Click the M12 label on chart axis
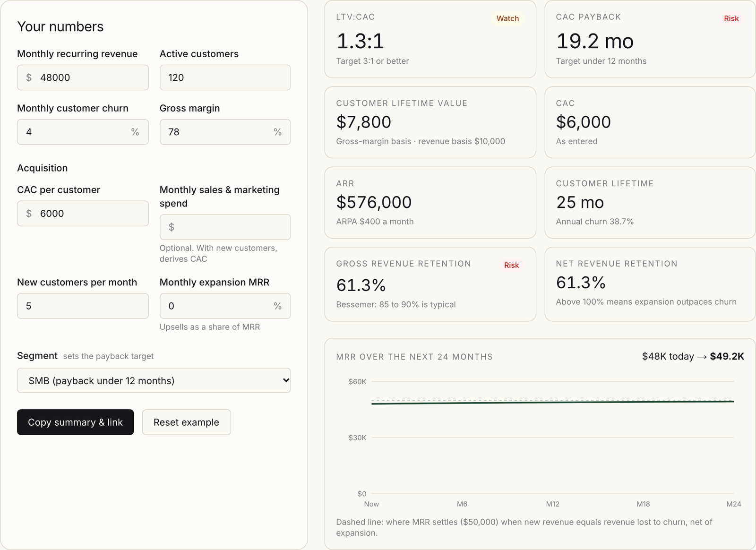Screen dimensions: 756x550 [x=552, y=504]
